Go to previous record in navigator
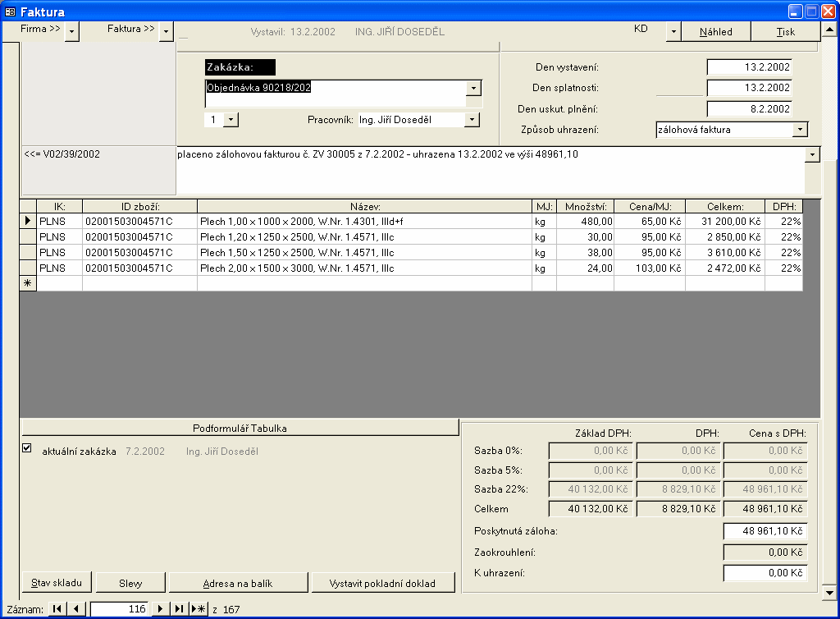The width and height of the screenshot is (840, 619). pos(76,608)
